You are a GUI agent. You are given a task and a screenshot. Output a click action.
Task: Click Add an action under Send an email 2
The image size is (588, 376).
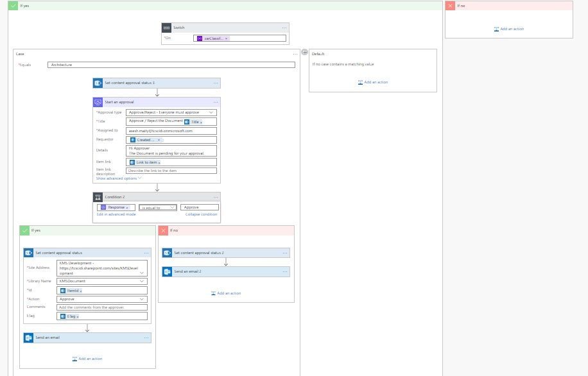click(226, 293)
